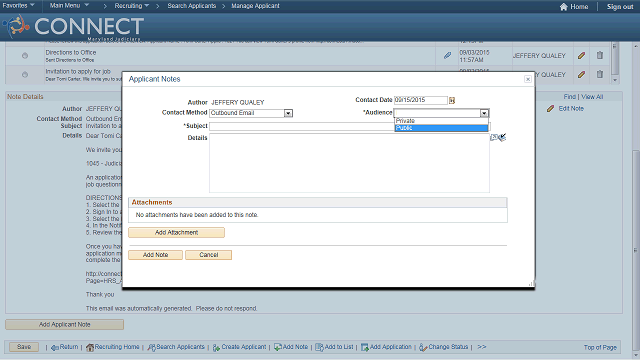Click the Sign out link
The image size is (640, 360).
620,7
